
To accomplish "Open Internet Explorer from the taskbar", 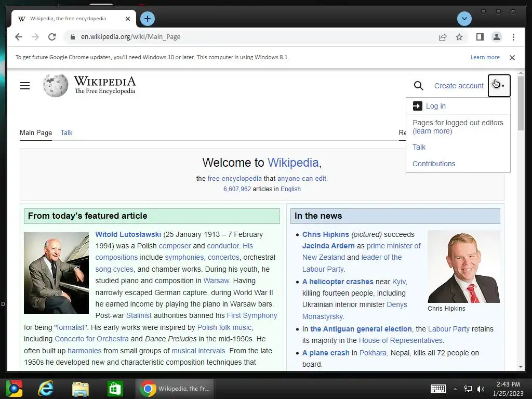I will pos(46,388).
